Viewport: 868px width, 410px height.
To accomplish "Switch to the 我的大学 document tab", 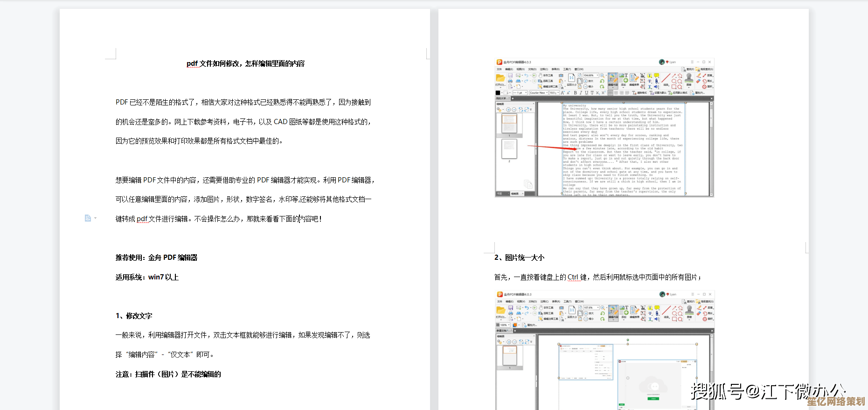I will [x=501, y=98].
